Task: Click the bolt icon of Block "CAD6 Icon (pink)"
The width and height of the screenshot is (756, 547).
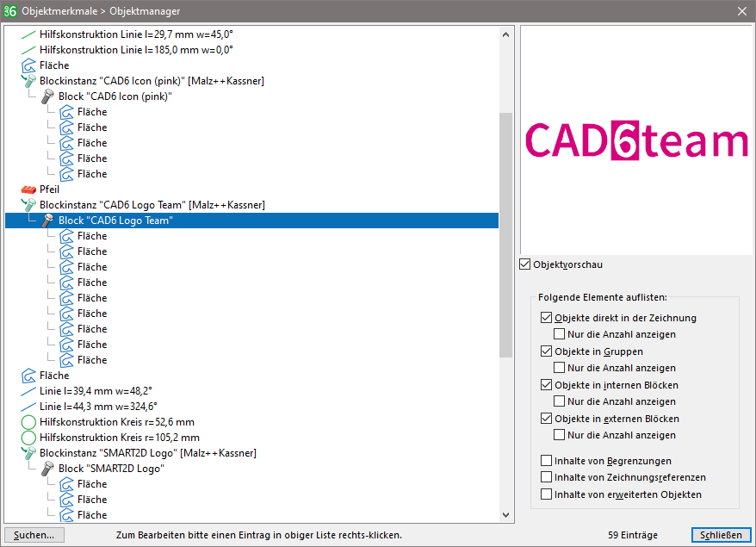Action: 47,96
